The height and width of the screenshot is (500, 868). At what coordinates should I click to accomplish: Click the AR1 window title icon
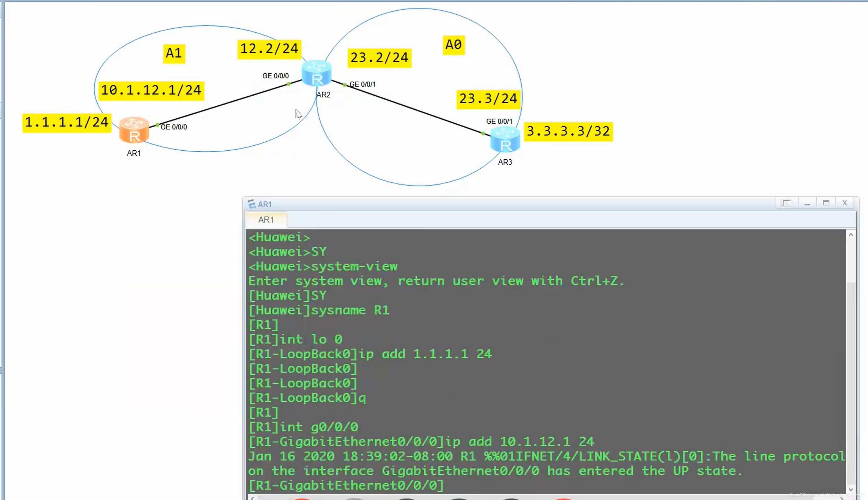coord(251,204)
